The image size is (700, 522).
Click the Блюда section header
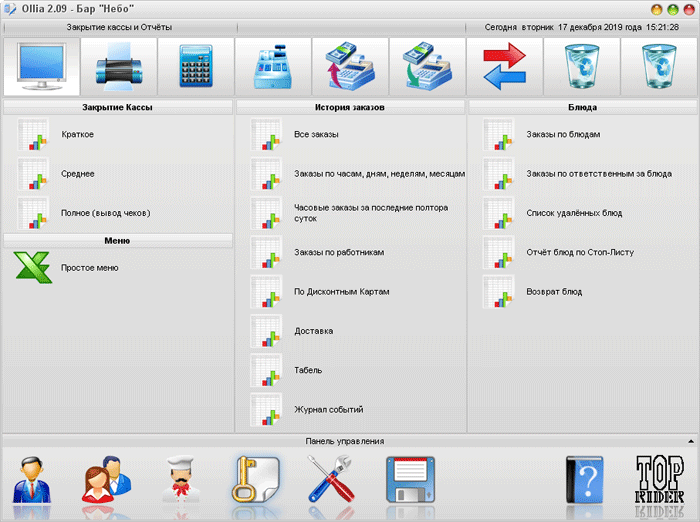click(x=583, y=107)
